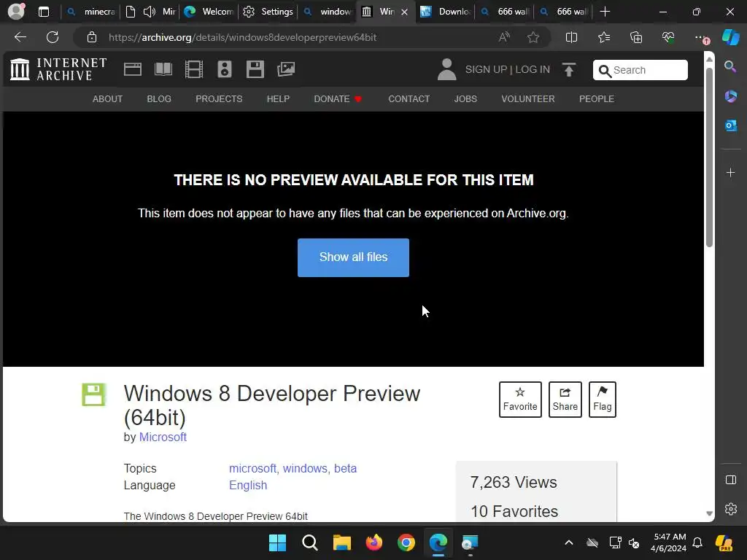The width and height of the screenshot is (747, 560).
Task: Open the ABOUT menu item
Action: (108, 99)
